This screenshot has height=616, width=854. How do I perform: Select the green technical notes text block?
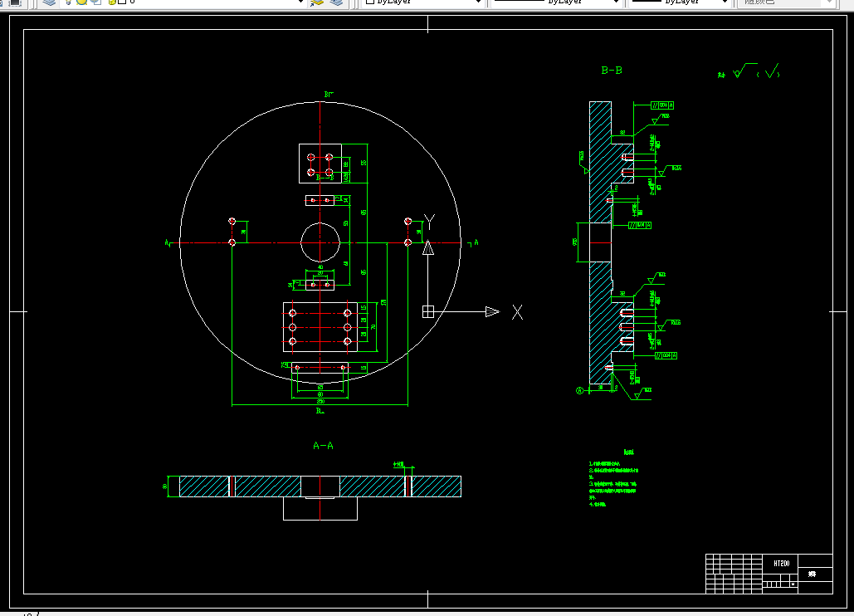613,478
